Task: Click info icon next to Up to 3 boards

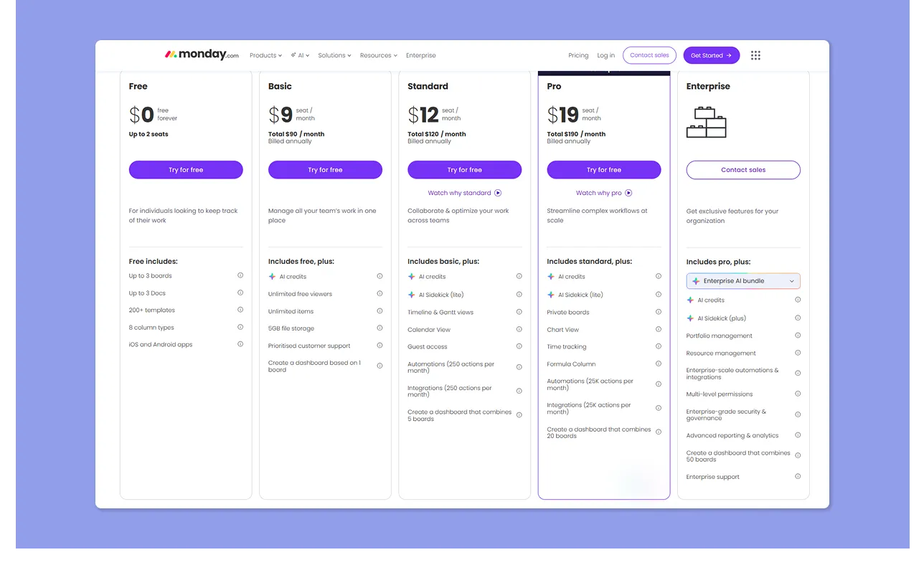Action: (240, 275)
